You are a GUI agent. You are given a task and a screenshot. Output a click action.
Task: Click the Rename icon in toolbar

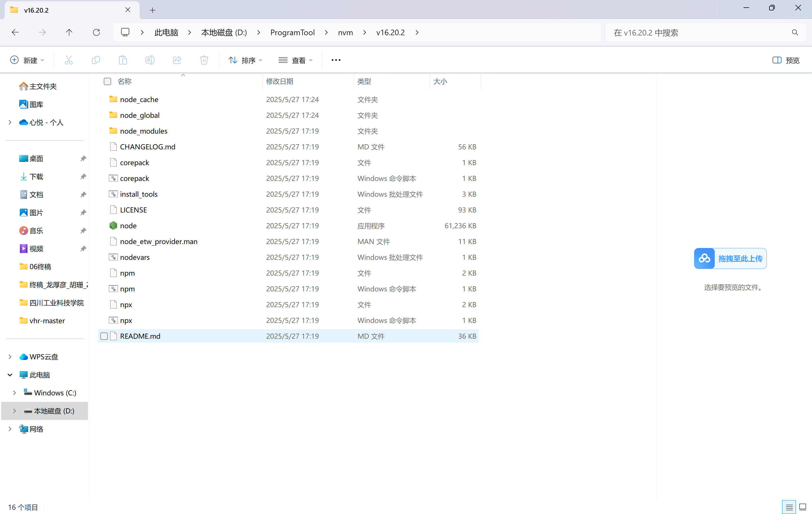coord(150,60)
